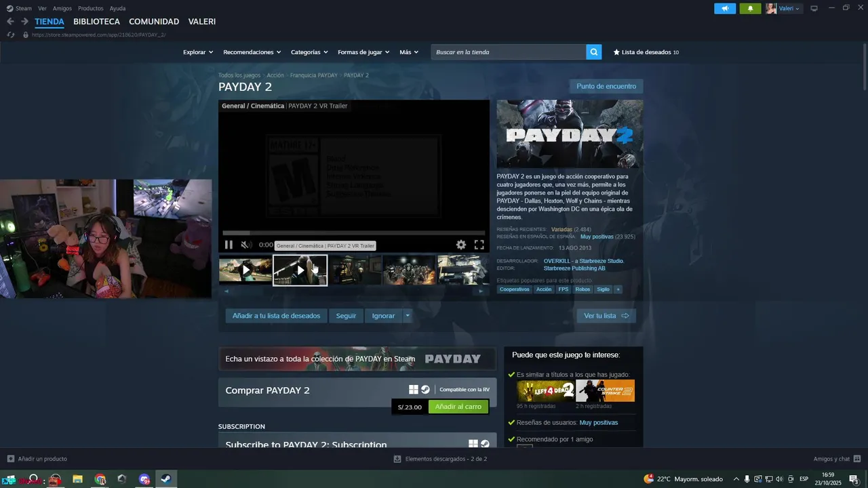Click the Robos tag

pos(583,289)
